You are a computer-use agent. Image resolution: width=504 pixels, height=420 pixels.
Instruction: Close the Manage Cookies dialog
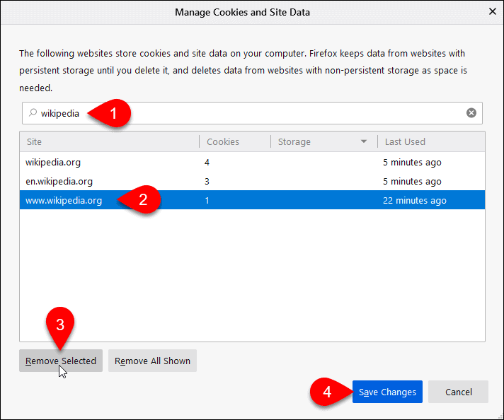pos(492,11)
